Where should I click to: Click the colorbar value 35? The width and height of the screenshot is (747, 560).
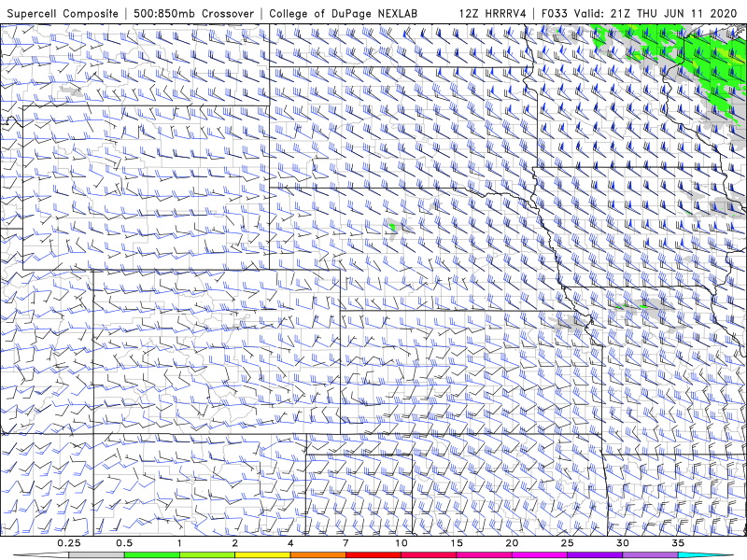tap(678, 543)
